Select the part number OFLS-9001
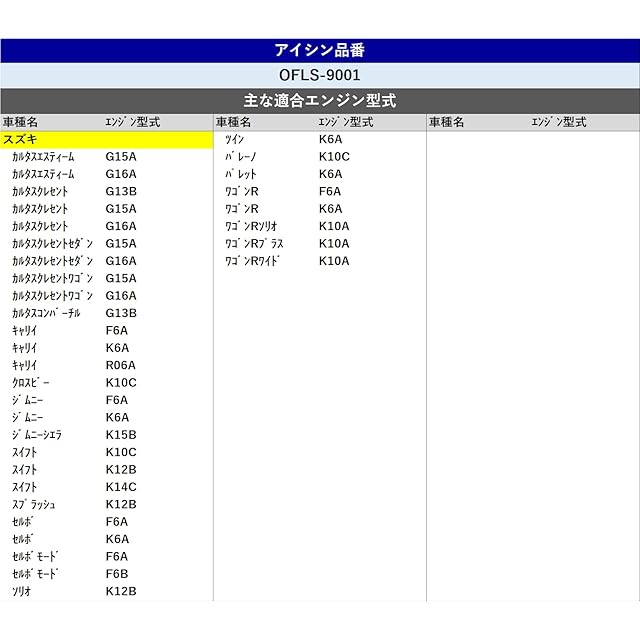The width and height of the screenshot is (640, 640). coord(320,75)
